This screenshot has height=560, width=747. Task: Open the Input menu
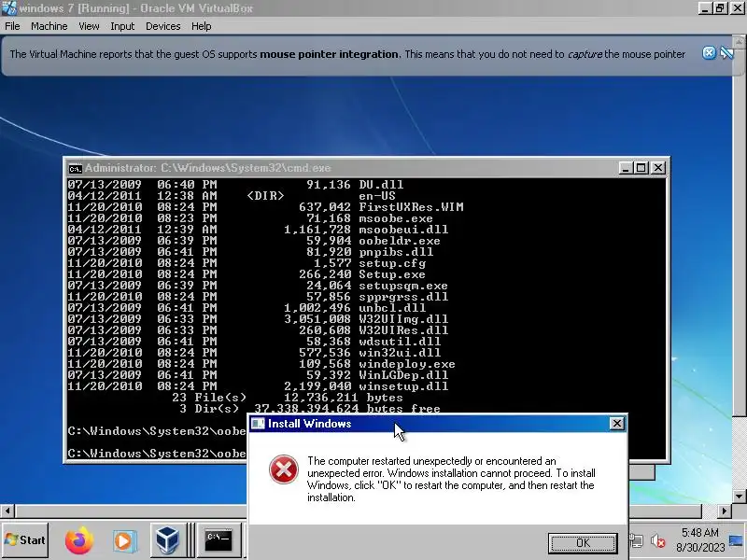pyautogui.click(x=122, y=26)
